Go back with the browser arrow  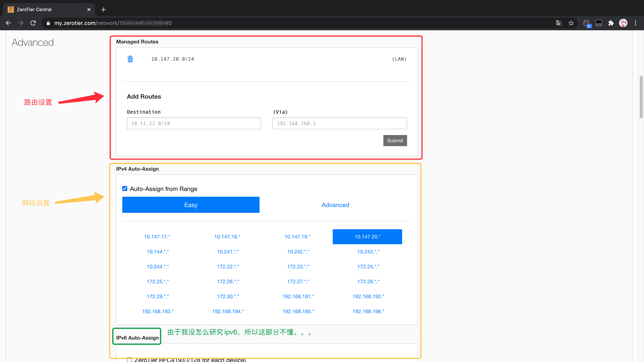[x=8, y=23]
